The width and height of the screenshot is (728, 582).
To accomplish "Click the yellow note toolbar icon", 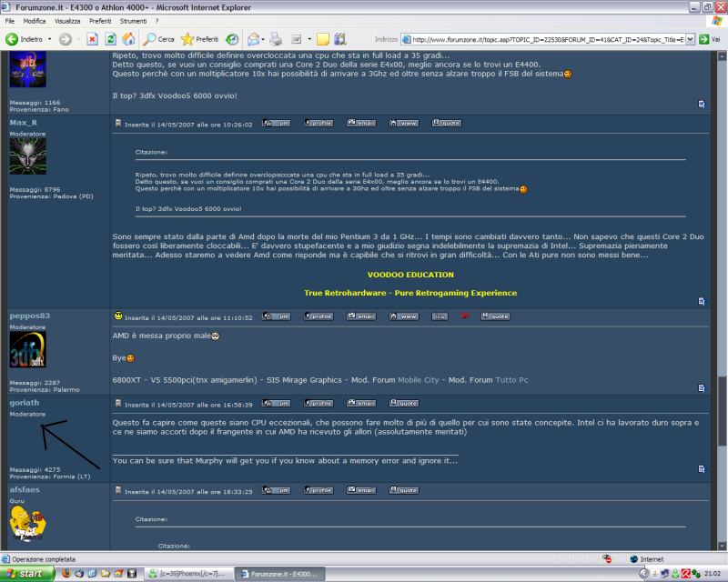I will 323,39.
